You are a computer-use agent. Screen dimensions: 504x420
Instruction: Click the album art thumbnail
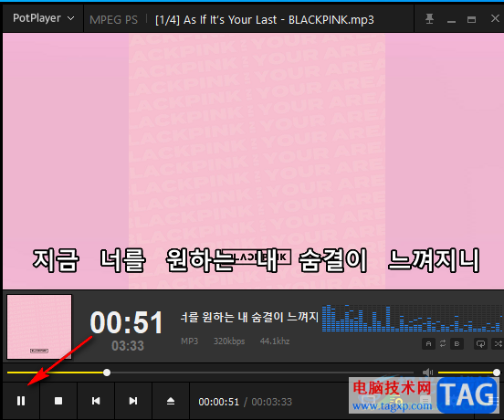click(39, 327)
